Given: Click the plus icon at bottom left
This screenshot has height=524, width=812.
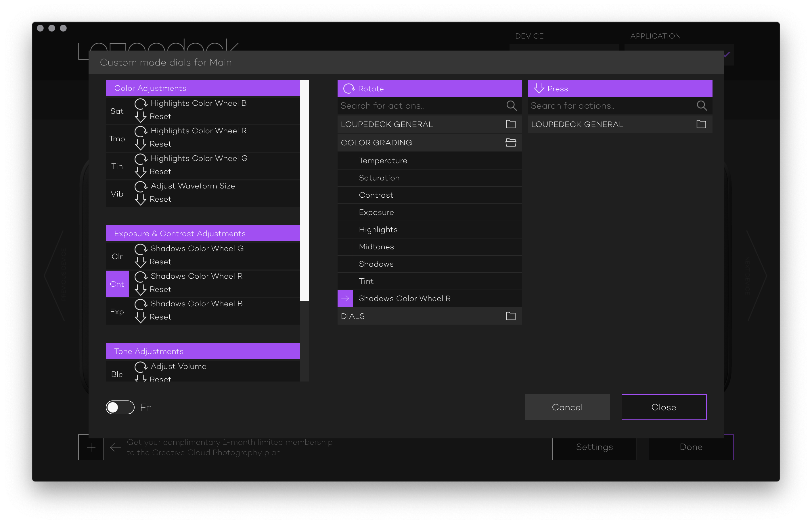Looking at the screenshot, I should click(91, 448).
